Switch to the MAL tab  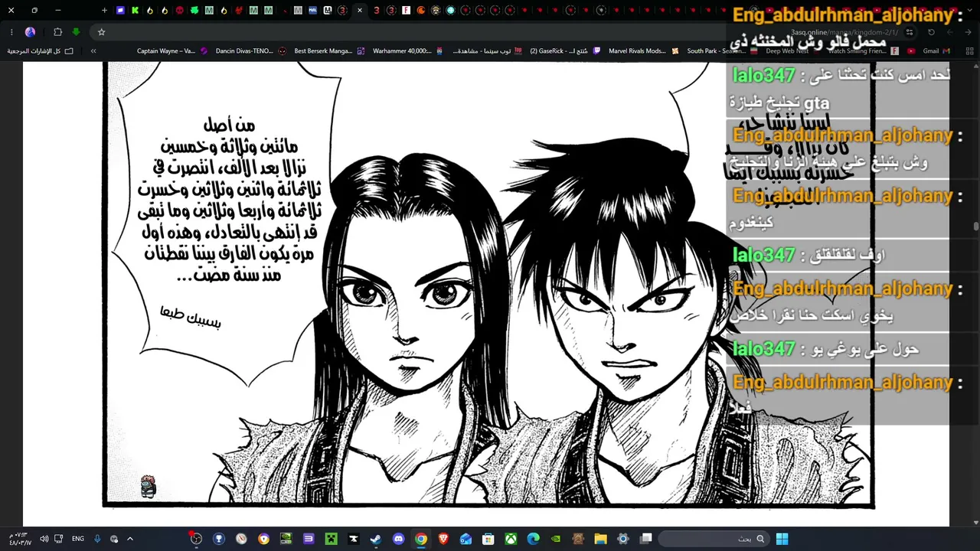tap(313, 11)
